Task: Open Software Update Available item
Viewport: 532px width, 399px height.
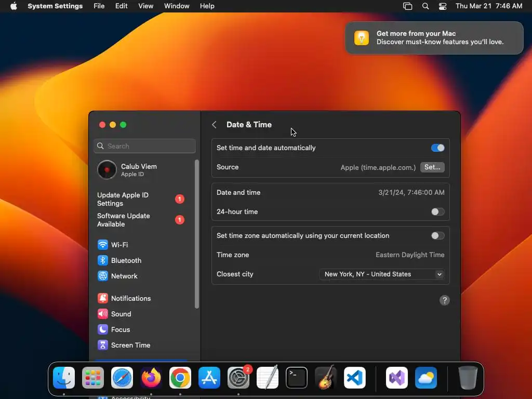Action: (x=140, y=220)
